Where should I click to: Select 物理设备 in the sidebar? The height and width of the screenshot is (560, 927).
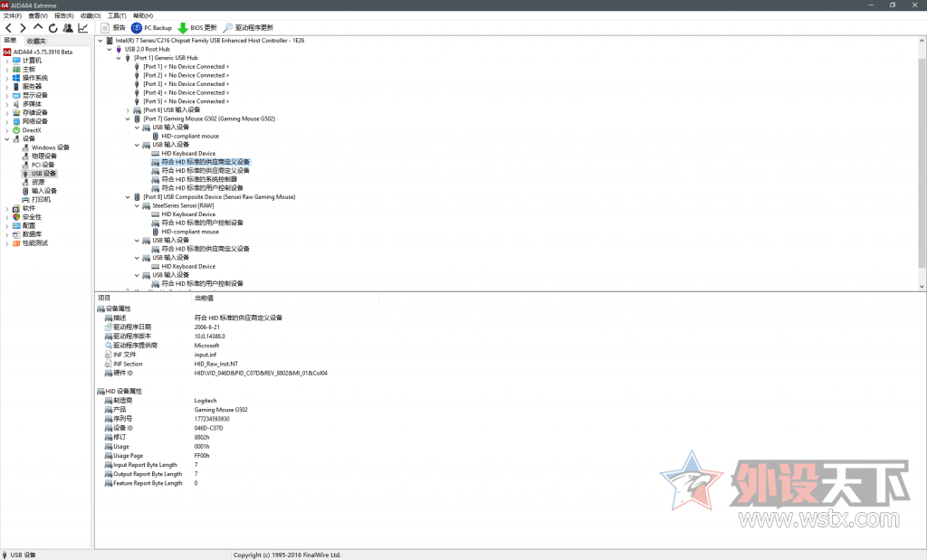(x=43, y=156)
